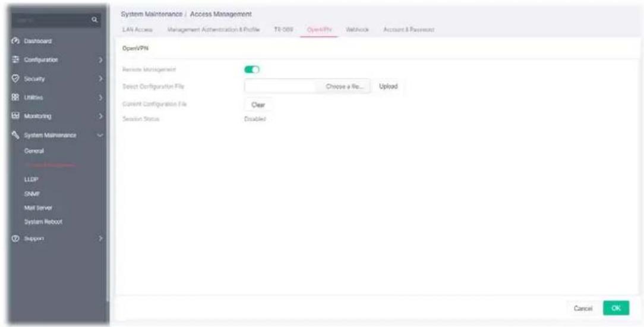Click the System Maintenance wrench icon
Screen dimensions: 644x327
coord(17,135)
